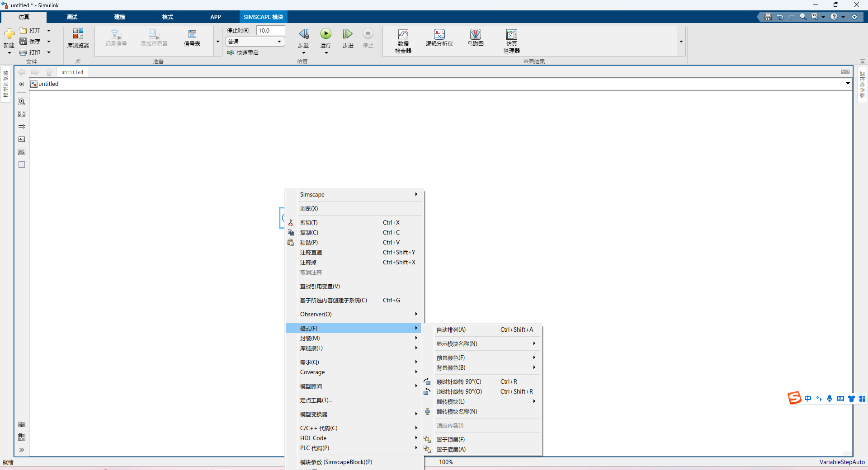Image resolution: width=868 pixels, height=470 pixels.
Task: Open the 鸟瞰图 bird's-eye view
Action: (x=475, y=38)
